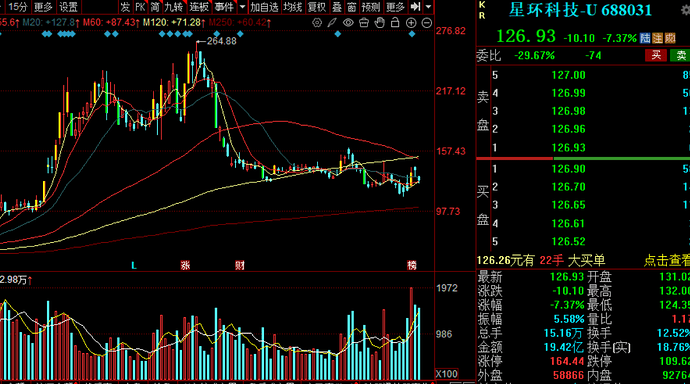Open the 九转 indicator

173,7
